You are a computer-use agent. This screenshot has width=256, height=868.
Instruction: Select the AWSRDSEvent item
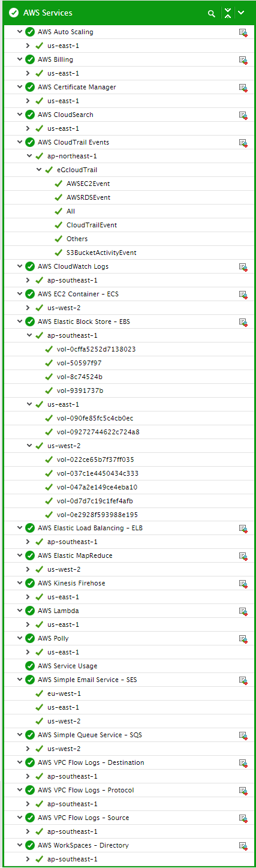tap(88, 197)
